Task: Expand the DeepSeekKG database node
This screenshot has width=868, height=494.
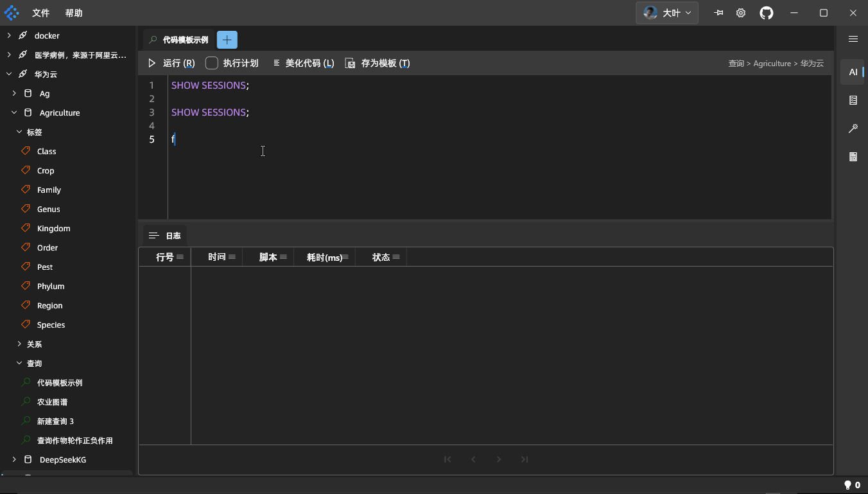Action: (x=14, y=459)
